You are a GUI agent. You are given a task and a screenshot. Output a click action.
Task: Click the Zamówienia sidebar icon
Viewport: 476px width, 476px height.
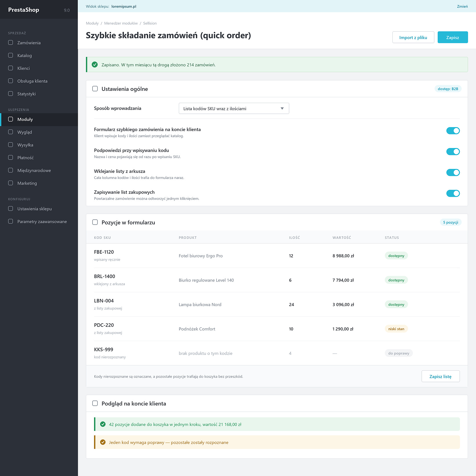point(10,43)
